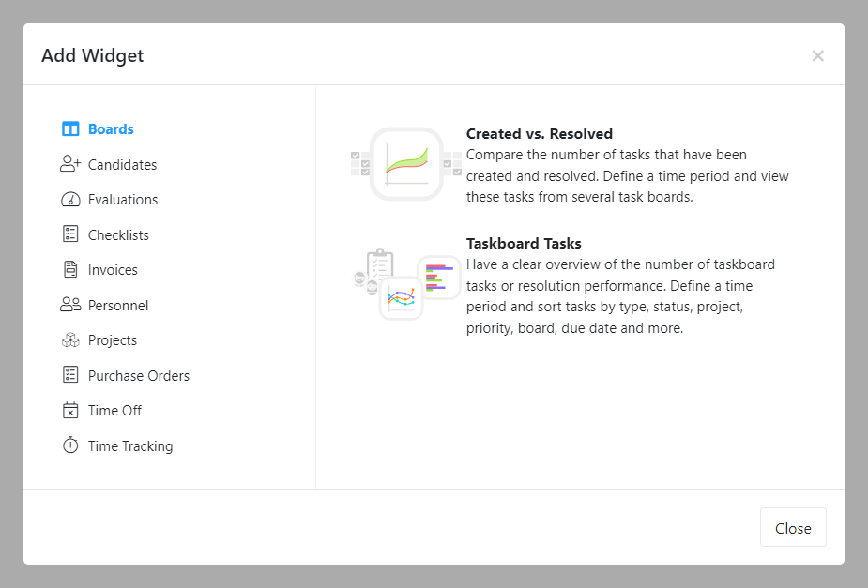Click the Candidates person-plus icon
This screenshot has height=588, width=868.
[x=70, y=164]
